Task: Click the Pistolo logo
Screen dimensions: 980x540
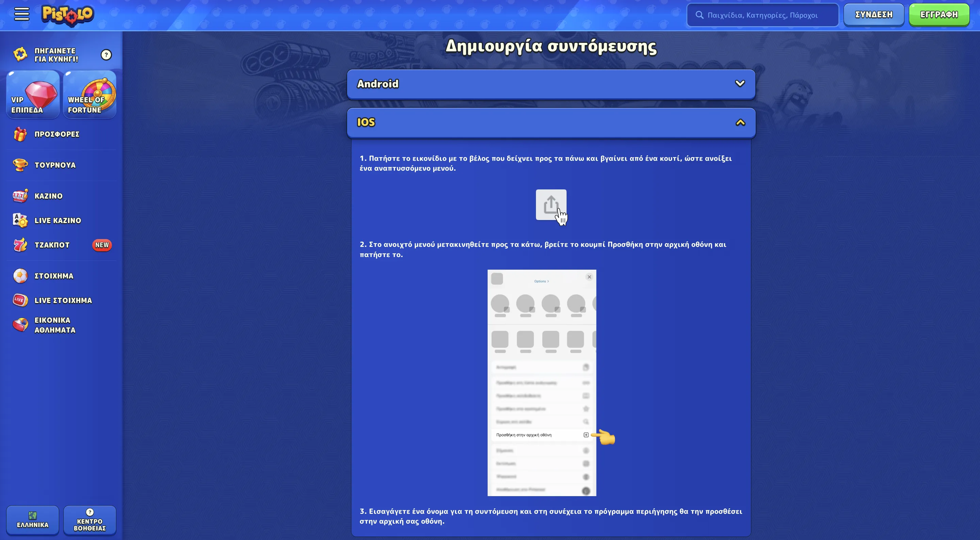Action: 68,15
